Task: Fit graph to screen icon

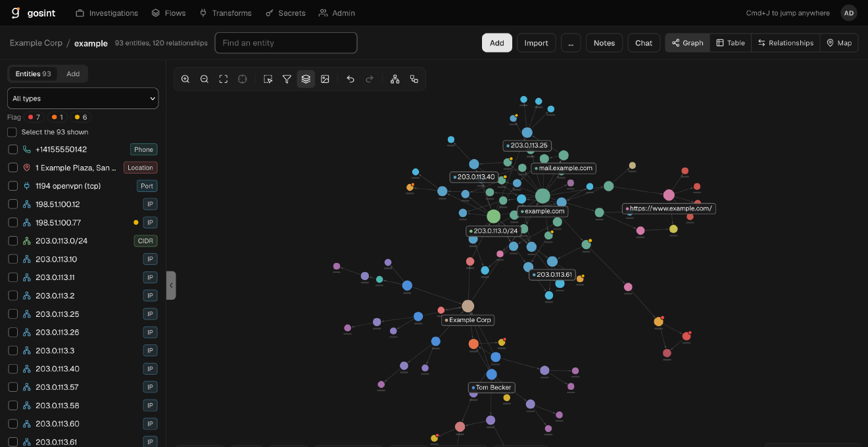Action: tap(224, 79)
